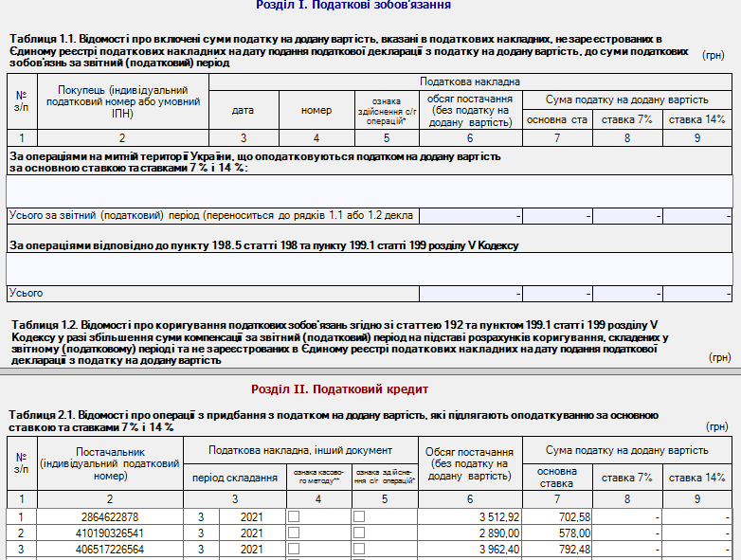Click the empty row under point 198.5 operations

point(370,269)
